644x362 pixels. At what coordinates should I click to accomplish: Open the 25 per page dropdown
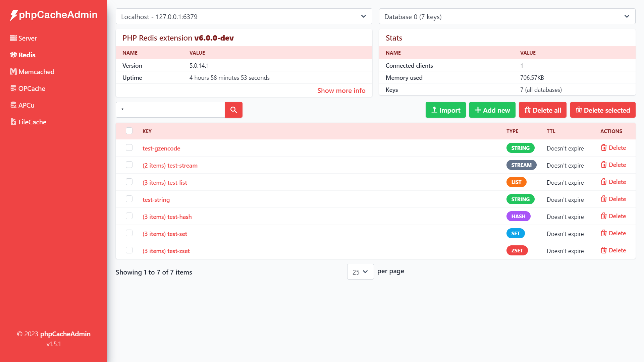coord(360,272)
